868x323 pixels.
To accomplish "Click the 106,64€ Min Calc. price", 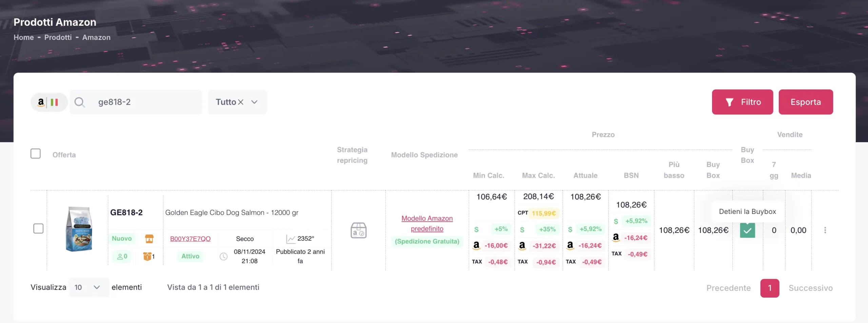I will [x=492, y=197].
